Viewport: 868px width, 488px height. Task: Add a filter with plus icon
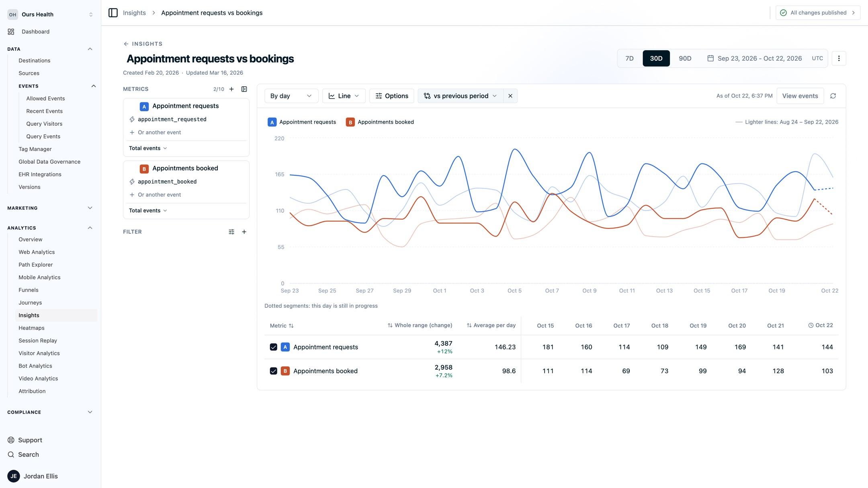(x=244, y=232)
